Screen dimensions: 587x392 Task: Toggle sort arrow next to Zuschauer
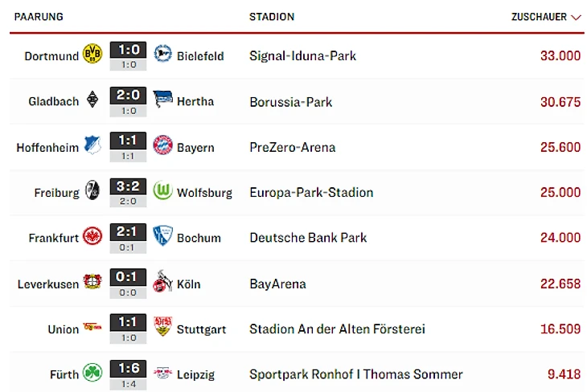pyautogui.click(x=575, y=17)
